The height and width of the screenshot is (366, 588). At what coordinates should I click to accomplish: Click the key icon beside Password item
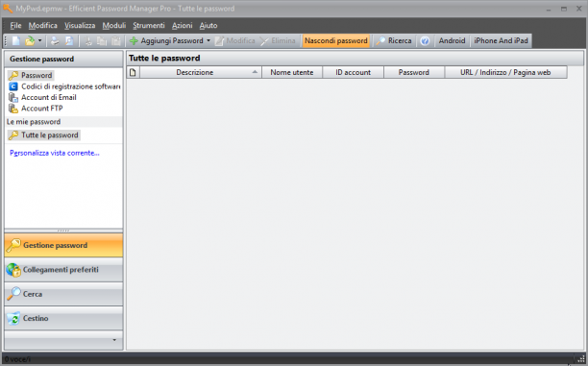13,75
